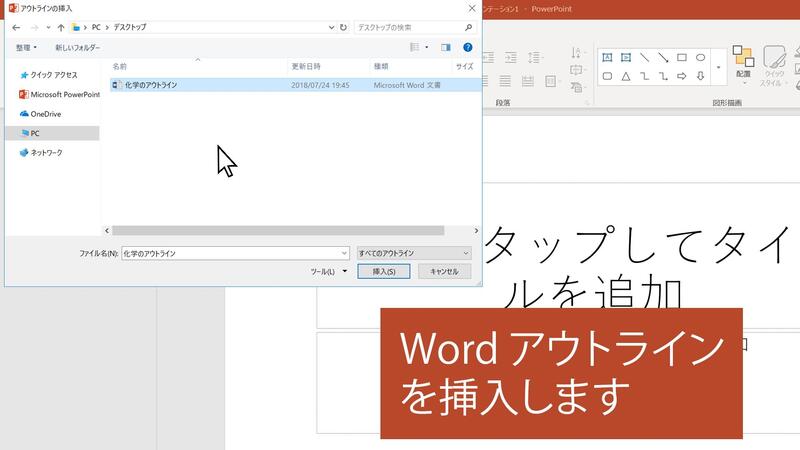This screenshot has height=450, width=800.
Task: Close the アウトラインの挿入 dialog
Action: (x=472, y=8)
